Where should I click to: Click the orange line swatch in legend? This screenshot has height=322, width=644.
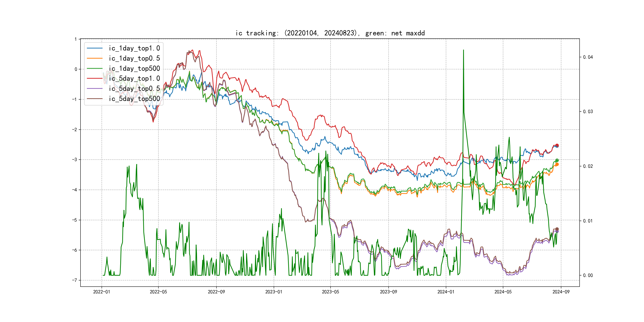tap(95, 58)
